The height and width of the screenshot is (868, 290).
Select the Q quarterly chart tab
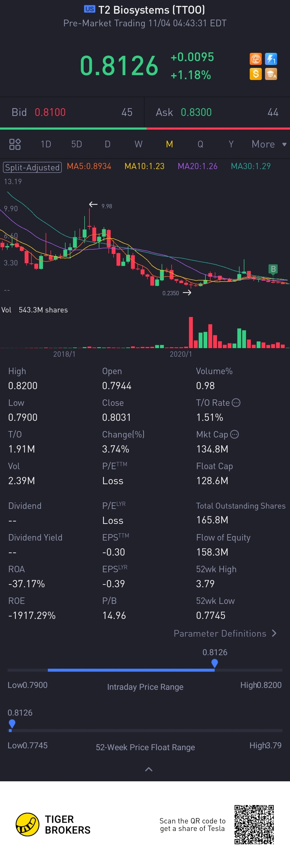click(x=200, y=144)
